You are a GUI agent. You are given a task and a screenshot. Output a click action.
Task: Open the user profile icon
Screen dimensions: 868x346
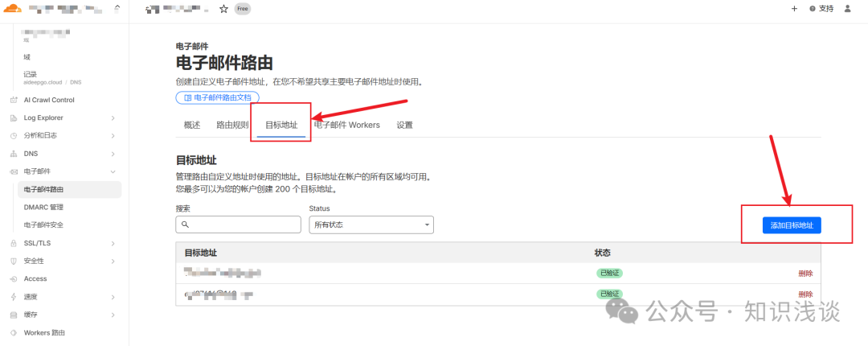click(x=846, y=9)
